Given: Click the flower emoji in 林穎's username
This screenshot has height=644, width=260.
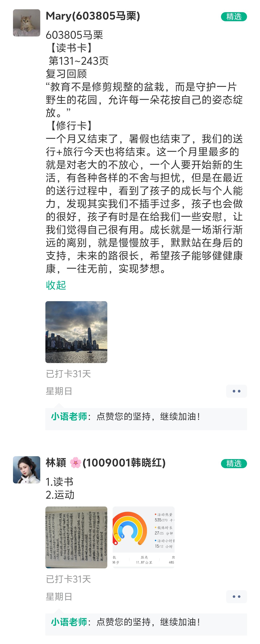Looking at the screenshot, I should pos(75,463).
